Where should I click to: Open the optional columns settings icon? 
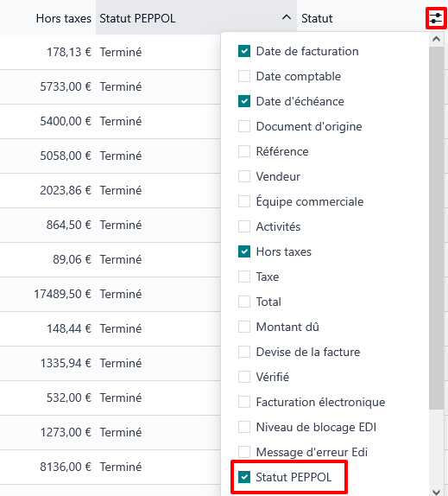point(436,18)
